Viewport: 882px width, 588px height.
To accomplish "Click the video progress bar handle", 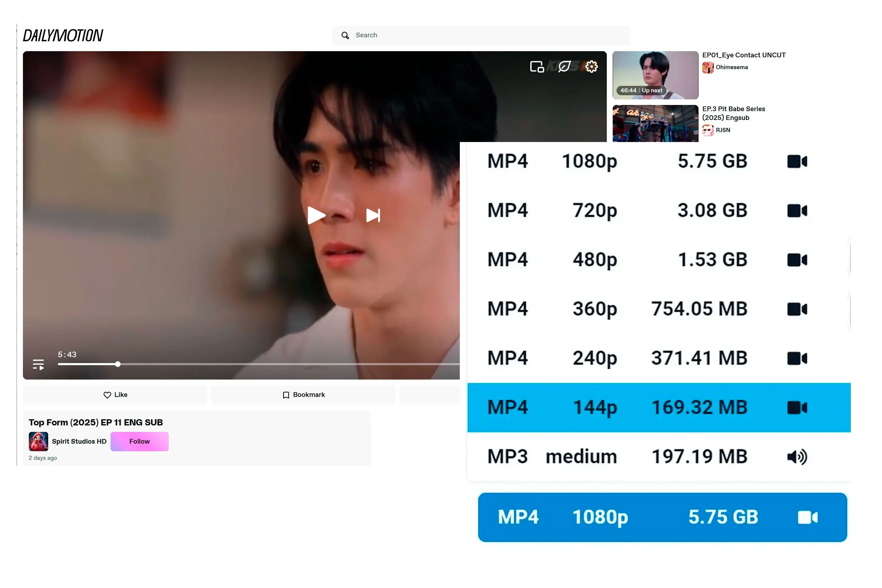I will (x=118, y=364).
